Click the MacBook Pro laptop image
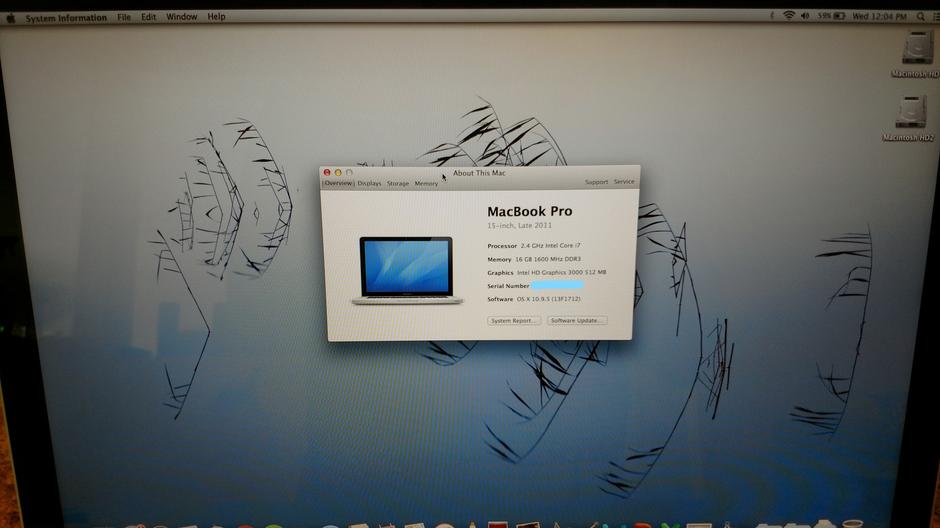The height and width of the screenshot is (528, 940). 407,270
